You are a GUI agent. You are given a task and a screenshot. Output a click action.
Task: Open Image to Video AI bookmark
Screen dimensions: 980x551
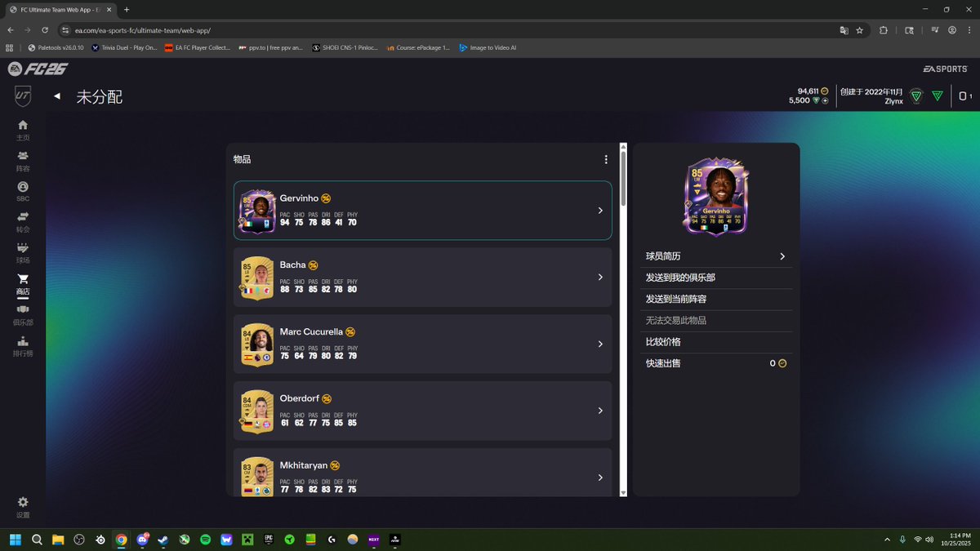[488, 48]
